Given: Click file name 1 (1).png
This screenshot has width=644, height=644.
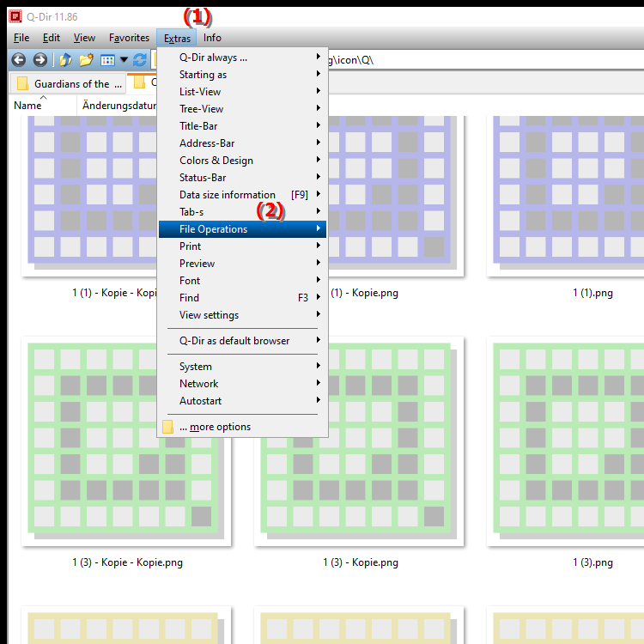Looking at the screenshot, I should click(x=592, y=294).
